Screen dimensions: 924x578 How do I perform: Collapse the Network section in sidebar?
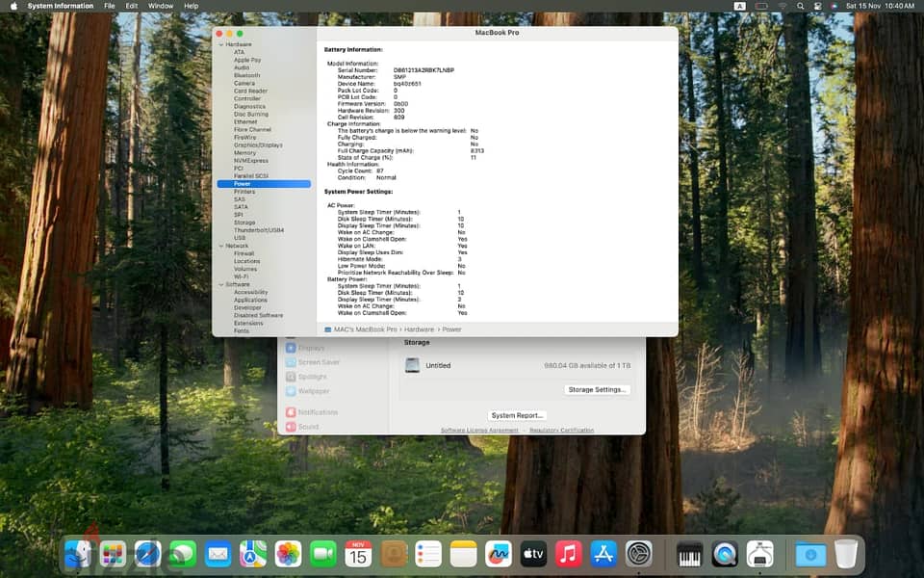(x=221, y=246)
